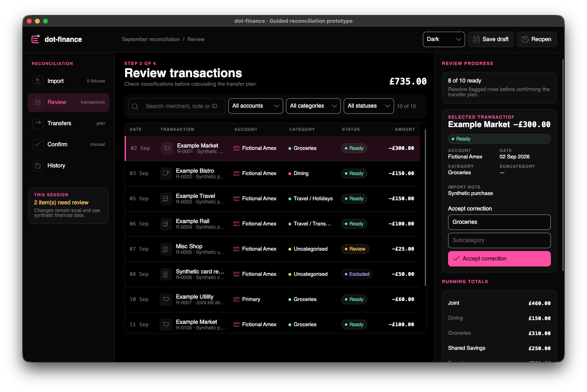The width and height of the screenshot is (587, 392).
Task: Click the cup icon for Example Bistro
Action: 166,173
